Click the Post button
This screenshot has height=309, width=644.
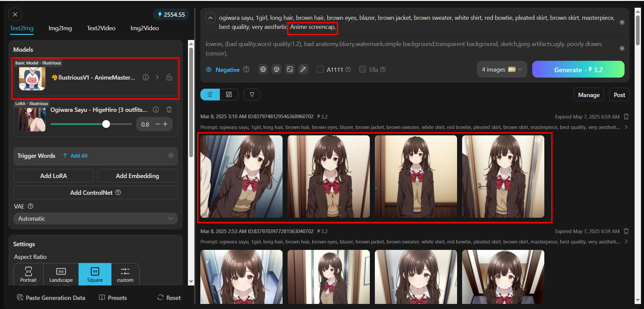(619, 95)
